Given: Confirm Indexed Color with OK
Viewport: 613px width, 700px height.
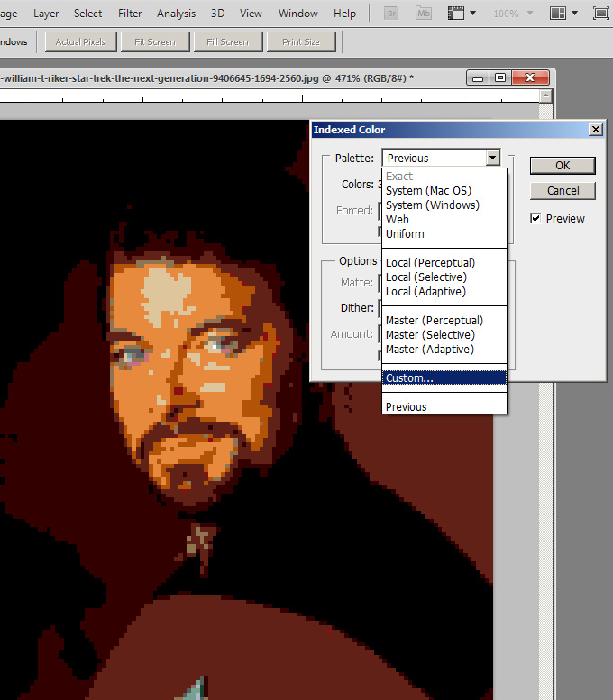Looking at the screenshot, I should [563, 166].
